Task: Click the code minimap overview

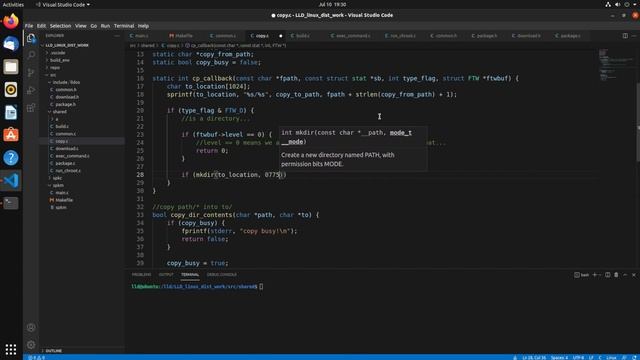Action: pos(616,65)
